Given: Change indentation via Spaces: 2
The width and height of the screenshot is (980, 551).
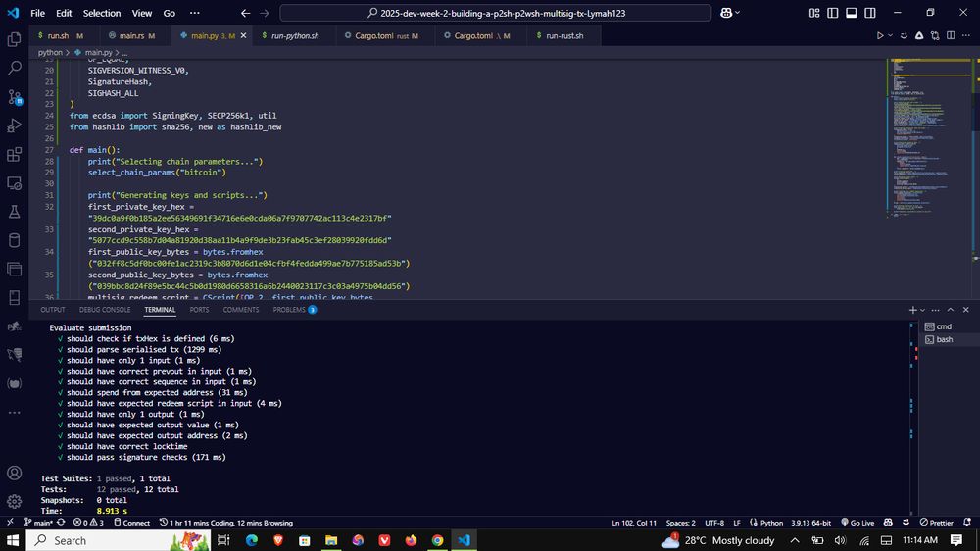Looking at the screenshot, I should pyautogui.click(x=680, y=523).
